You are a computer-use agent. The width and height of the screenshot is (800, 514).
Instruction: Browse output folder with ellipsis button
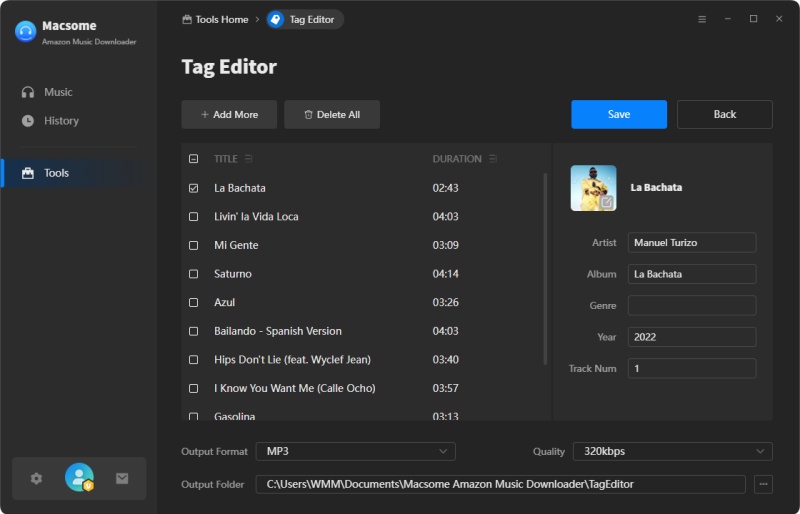point(763,484)
